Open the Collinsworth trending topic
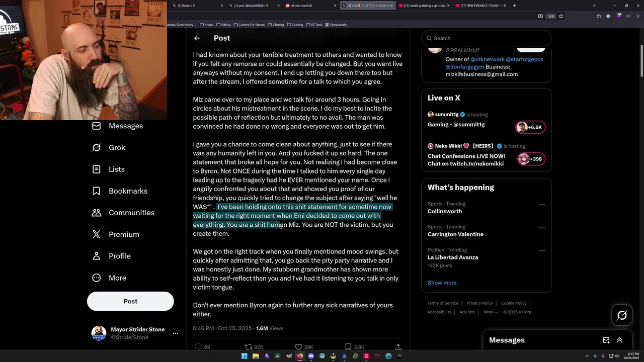This screenshot has height=362, width=644. (445, 212)
